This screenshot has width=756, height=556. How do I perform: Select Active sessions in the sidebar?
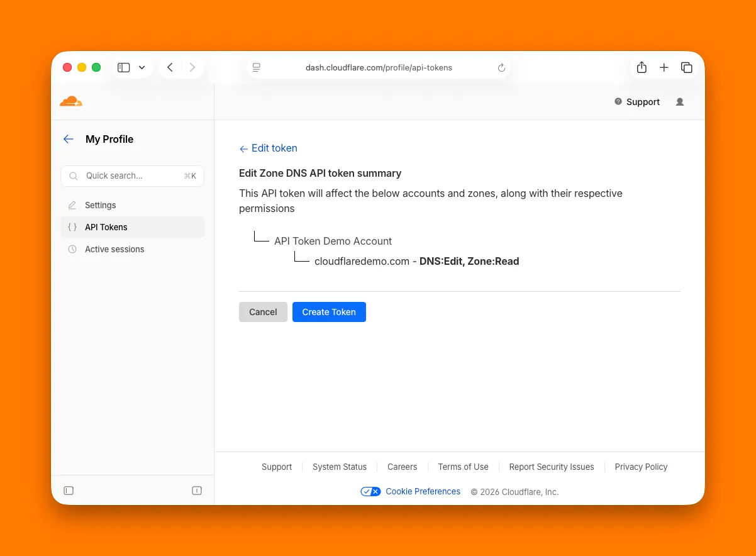114,249
